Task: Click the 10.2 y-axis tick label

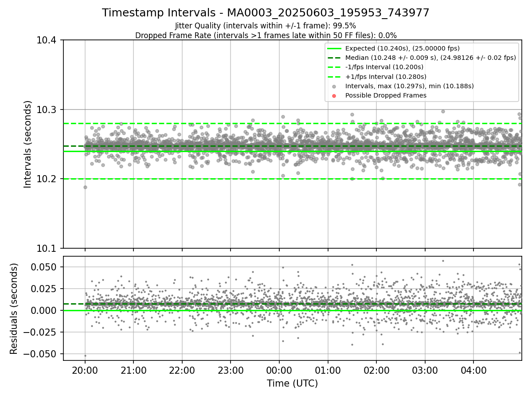Action: click(x=46, y=179)
